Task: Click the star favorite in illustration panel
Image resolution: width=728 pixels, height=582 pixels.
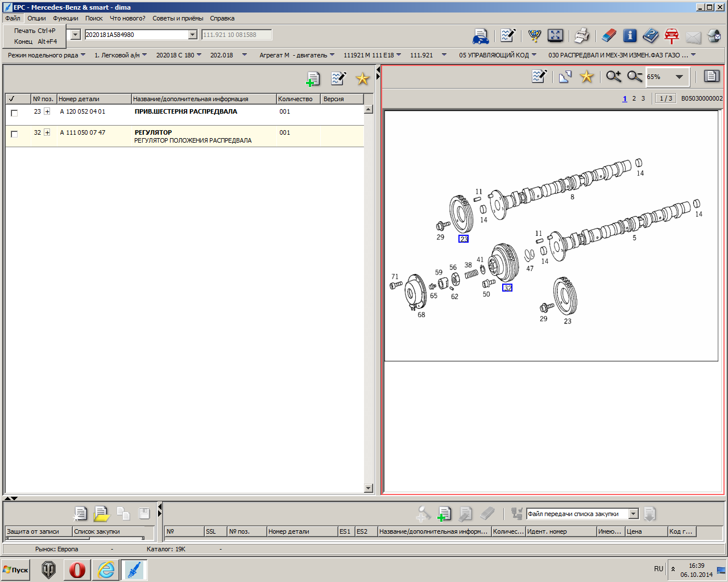Action: (x=587, y=76)
